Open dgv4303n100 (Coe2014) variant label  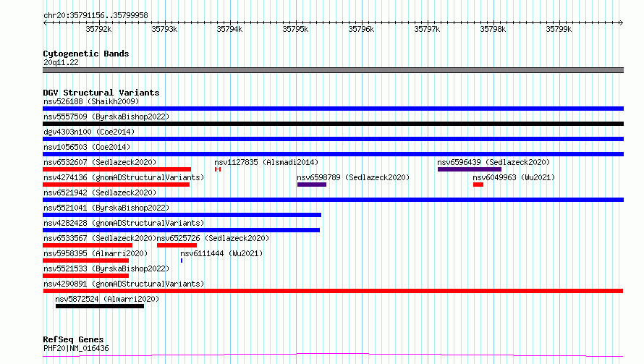coord(89,132)
